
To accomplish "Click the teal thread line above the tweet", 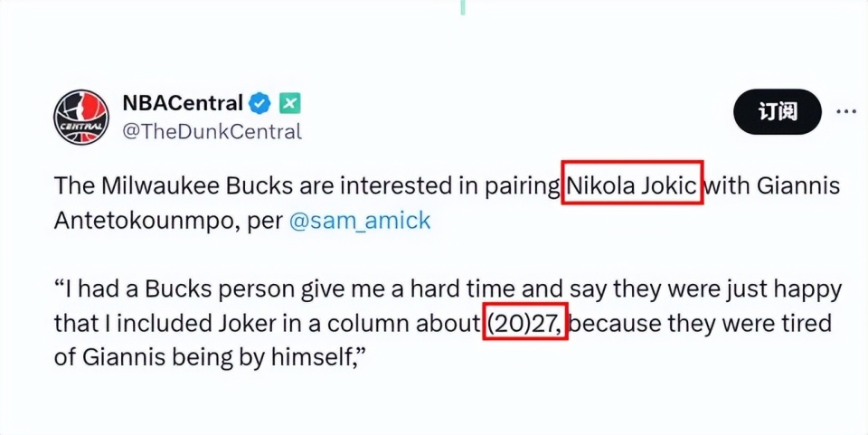I will click(463, 7).
